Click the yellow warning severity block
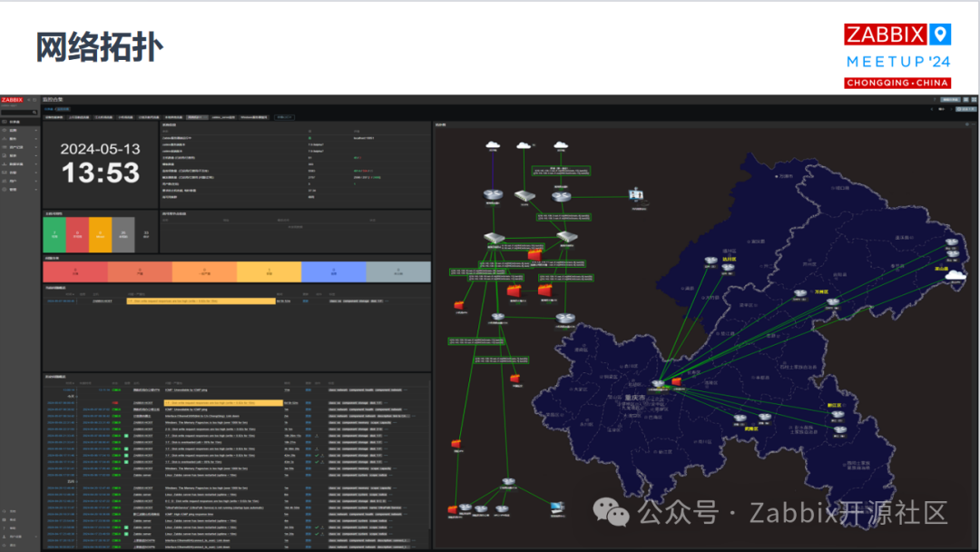Viewport: 980px width, 552px height. pyautogui.click(x=269, y=272)
